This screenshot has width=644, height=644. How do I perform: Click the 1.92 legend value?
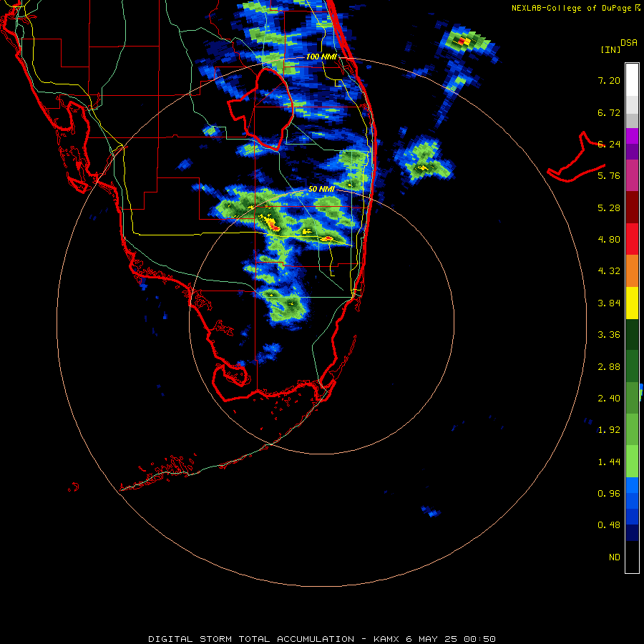609,430
